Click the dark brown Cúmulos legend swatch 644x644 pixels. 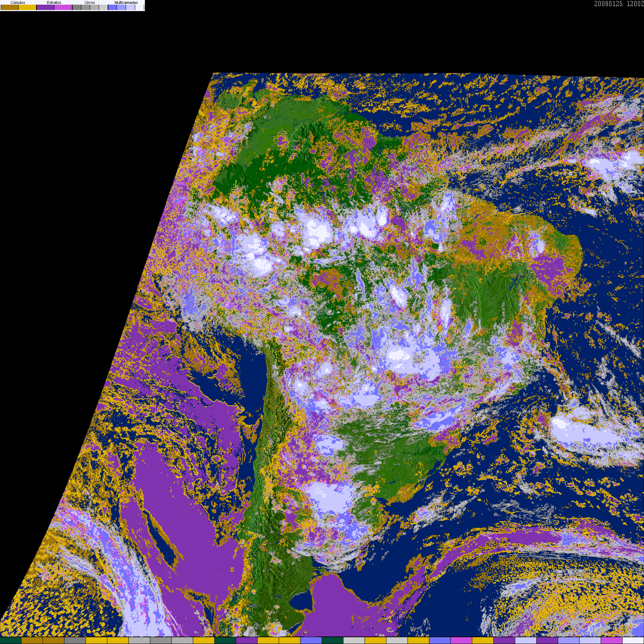[x=10, y=8]
